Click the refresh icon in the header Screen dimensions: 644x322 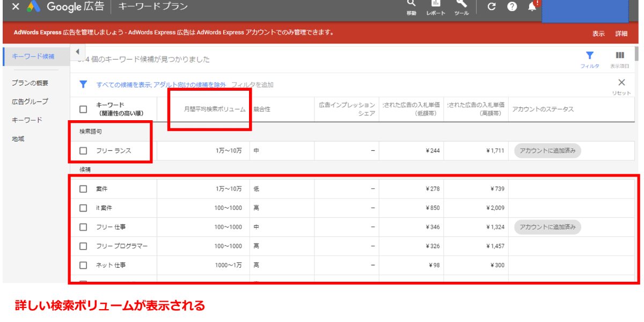coord(492,7)
